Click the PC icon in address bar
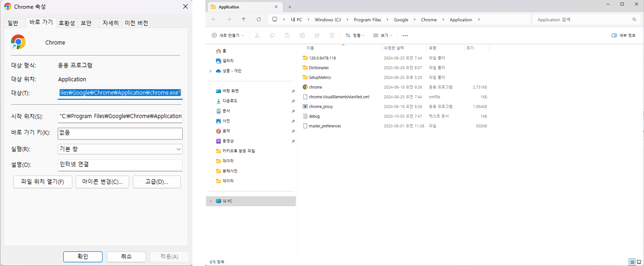Screen dimensions: 644x266 click(275, 20)
